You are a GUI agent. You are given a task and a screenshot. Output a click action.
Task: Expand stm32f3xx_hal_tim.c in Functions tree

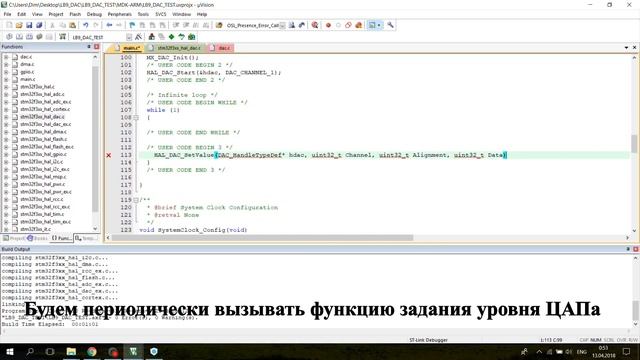pyautogui.click(x=6, y=214)
